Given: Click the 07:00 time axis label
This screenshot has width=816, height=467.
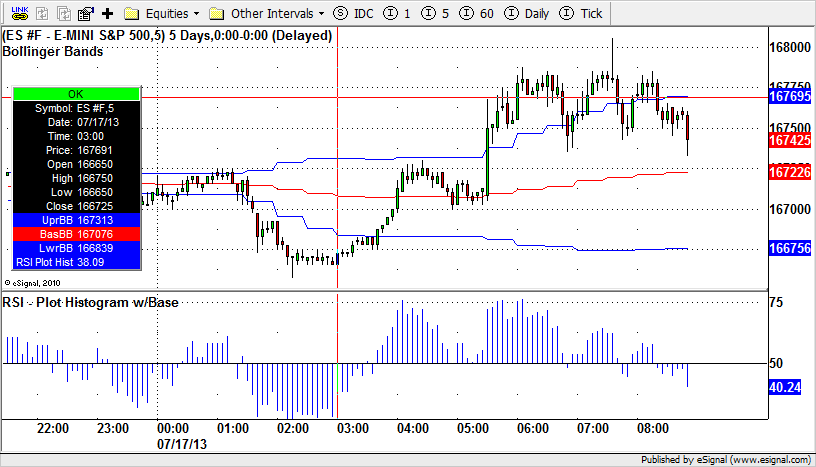Looking at the screenshot, I should [x=593, y=428].
